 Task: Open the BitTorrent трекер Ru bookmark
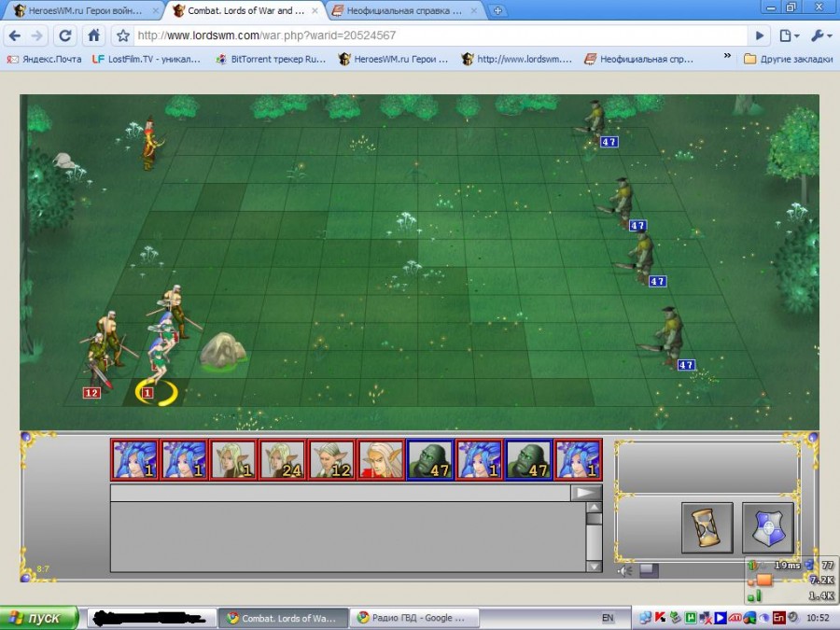click(x=271, y=59)
